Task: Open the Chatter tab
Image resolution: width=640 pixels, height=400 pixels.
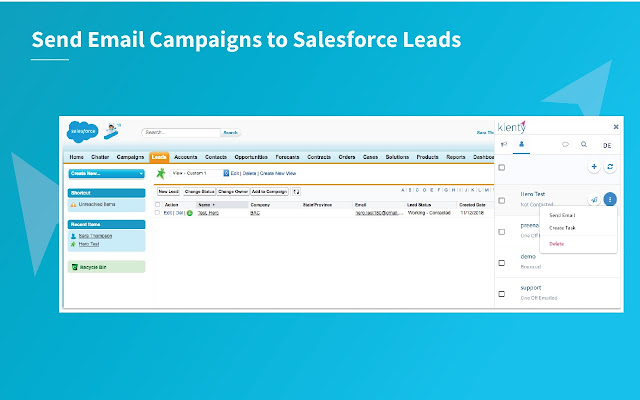Action: click(100, 157)
